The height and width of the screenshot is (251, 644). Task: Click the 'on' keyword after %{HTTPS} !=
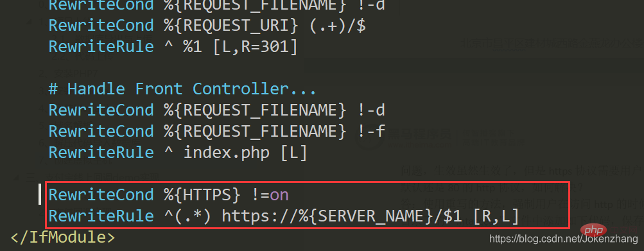coord(279,195)
